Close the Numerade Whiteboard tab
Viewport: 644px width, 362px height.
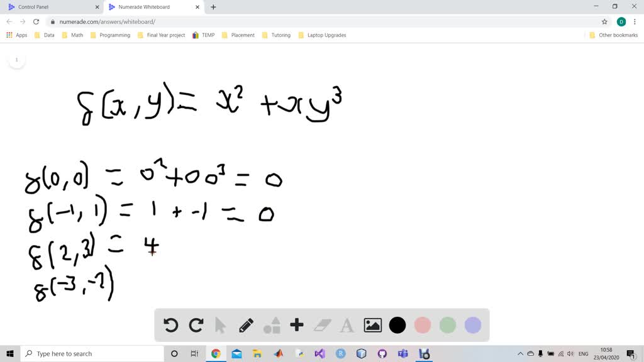[197, 7]
